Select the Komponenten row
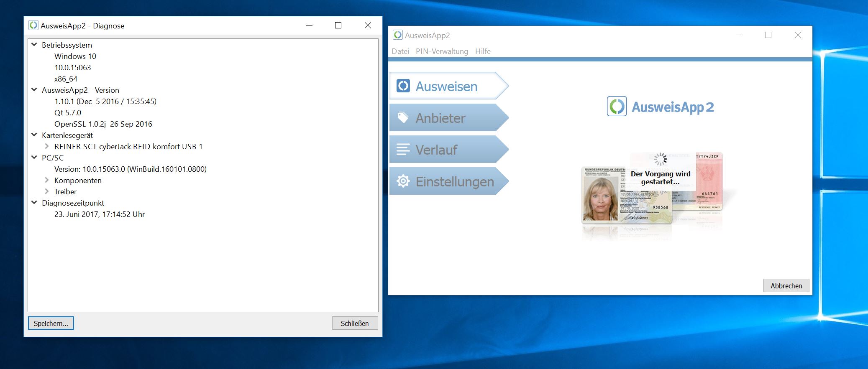Image resolution: width=868 pixels, height=369 pixels. click(x=78, y=180)
